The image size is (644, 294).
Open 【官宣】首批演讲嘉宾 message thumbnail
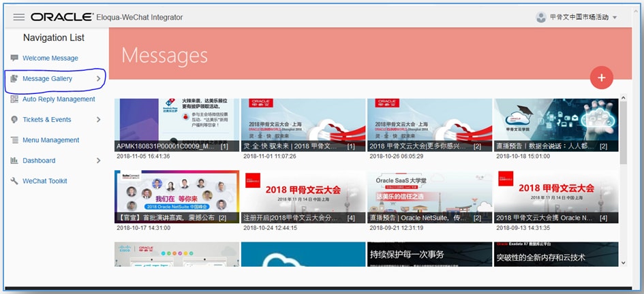(x=177, y=197)
